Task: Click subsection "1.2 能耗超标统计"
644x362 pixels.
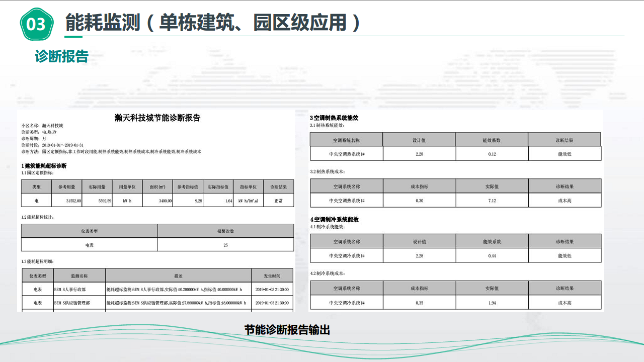Action: [37, 217]
